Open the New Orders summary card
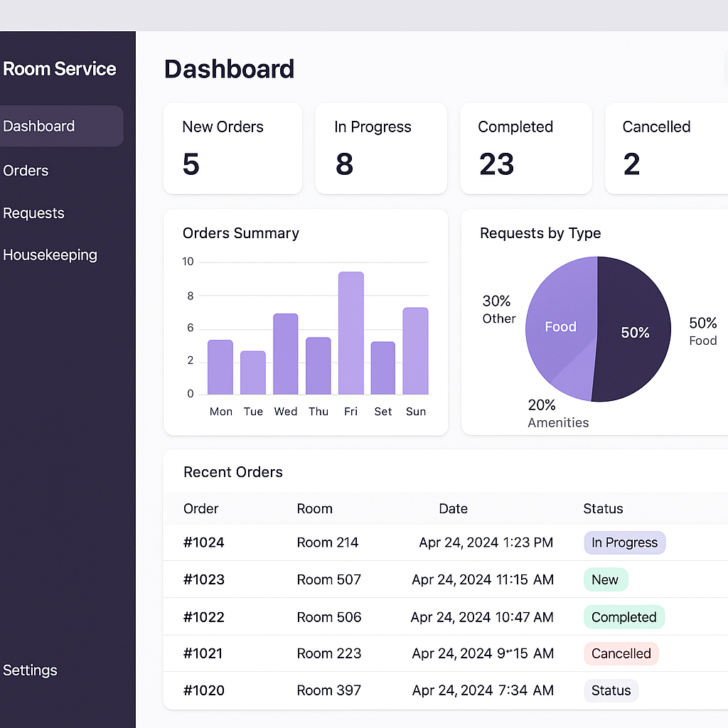This screenshot has height=728, width=728. tap(232, 149)
